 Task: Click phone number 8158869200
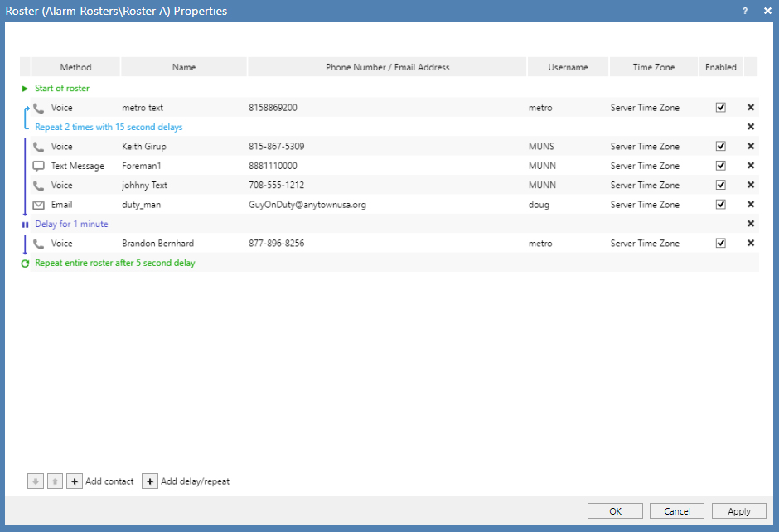point(273,107)
